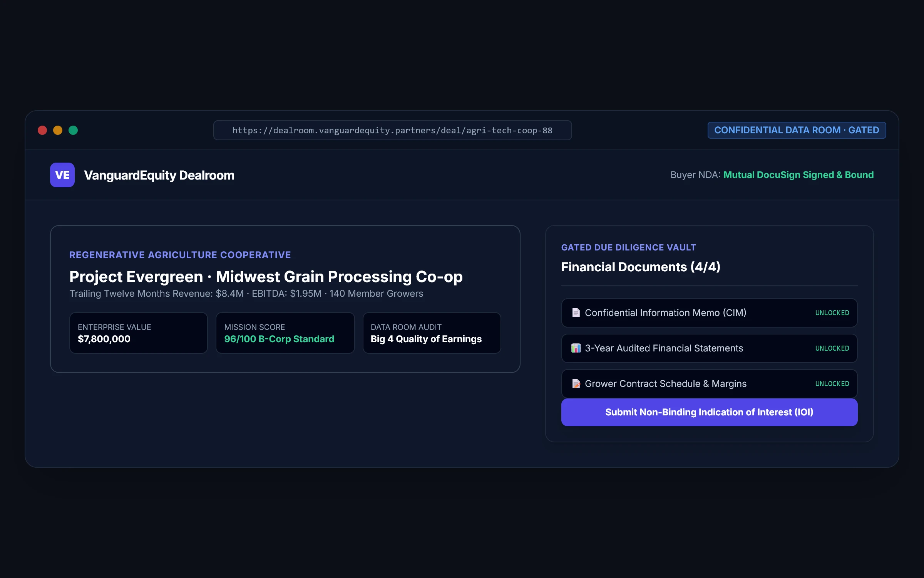This screenshot has height=578, width=924.
Task: Click the green maximize window dot
Action: pyautogui.click(x=73, y=130)
